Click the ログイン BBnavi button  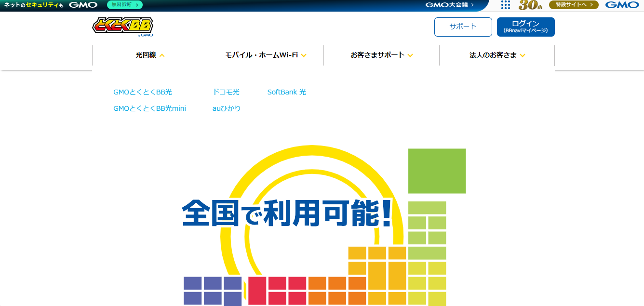[525, 27]
